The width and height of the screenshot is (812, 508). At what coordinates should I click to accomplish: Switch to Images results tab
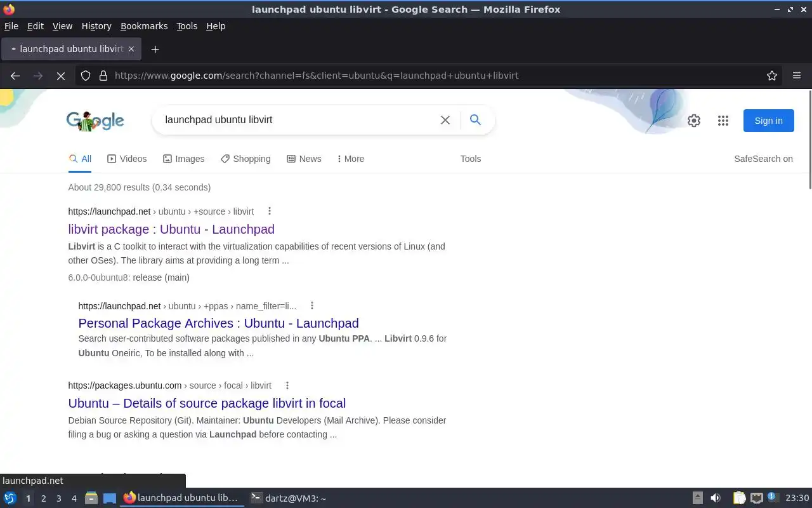184,159
